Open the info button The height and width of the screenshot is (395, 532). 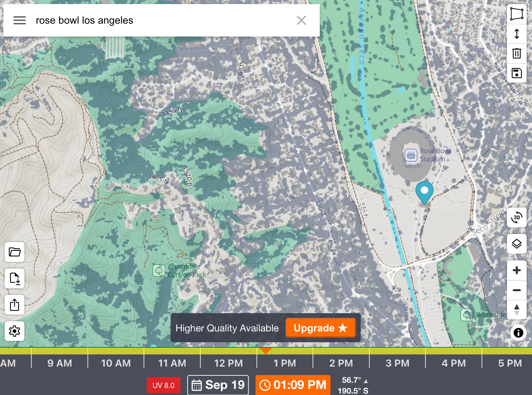click(518, 333)
